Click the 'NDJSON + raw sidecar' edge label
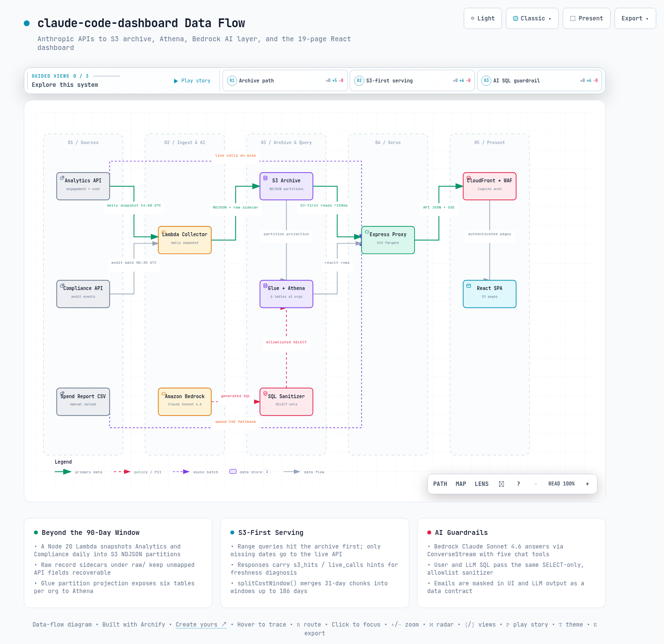This screenshot has width=664, height=644. coord(236,208)
